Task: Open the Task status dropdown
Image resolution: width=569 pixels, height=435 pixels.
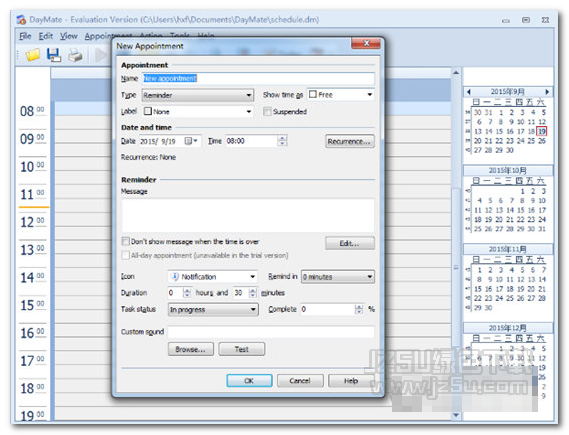Action: point(213,309)
